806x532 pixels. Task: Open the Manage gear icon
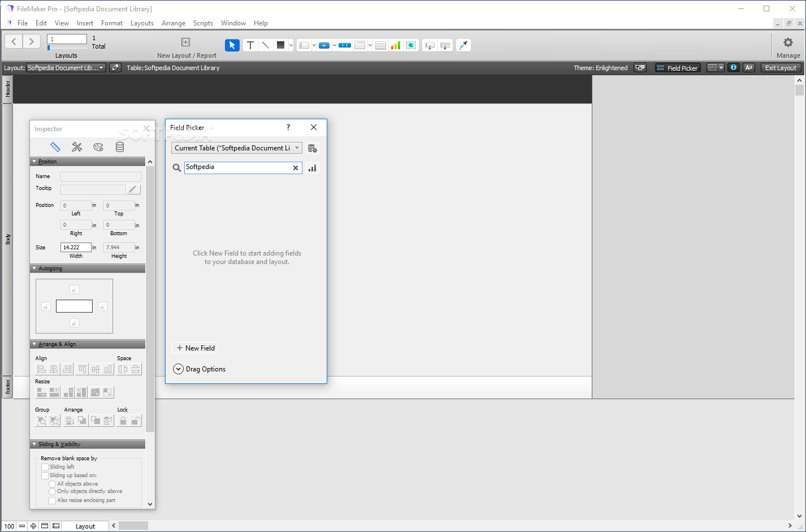click(788, 42)
